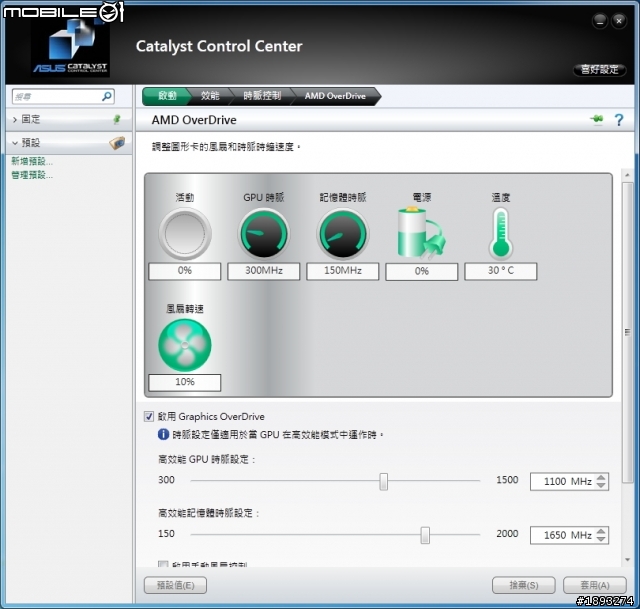
Task: Select the 啟動 breadcrumb tab
Action: (x=167, y=96)
